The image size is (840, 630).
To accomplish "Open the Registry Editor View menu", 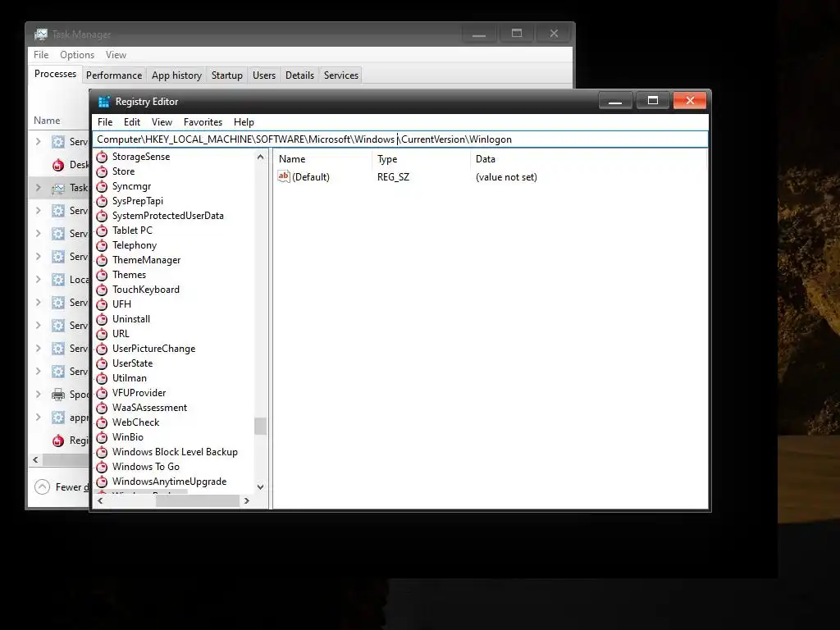I will coord(162,122).
